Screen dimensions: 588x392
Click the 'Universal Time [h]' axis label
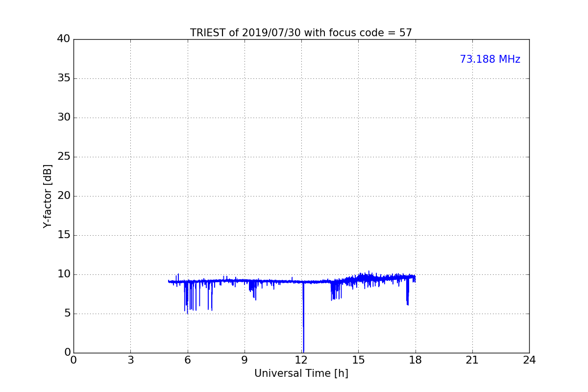301,373
